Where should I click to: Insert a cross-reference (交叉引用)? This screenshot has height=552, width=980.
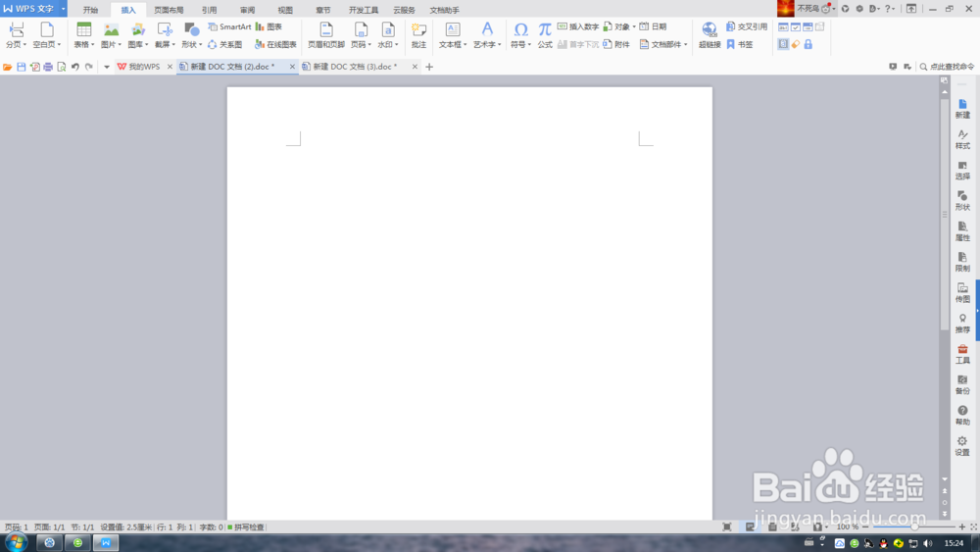point(746,26)
